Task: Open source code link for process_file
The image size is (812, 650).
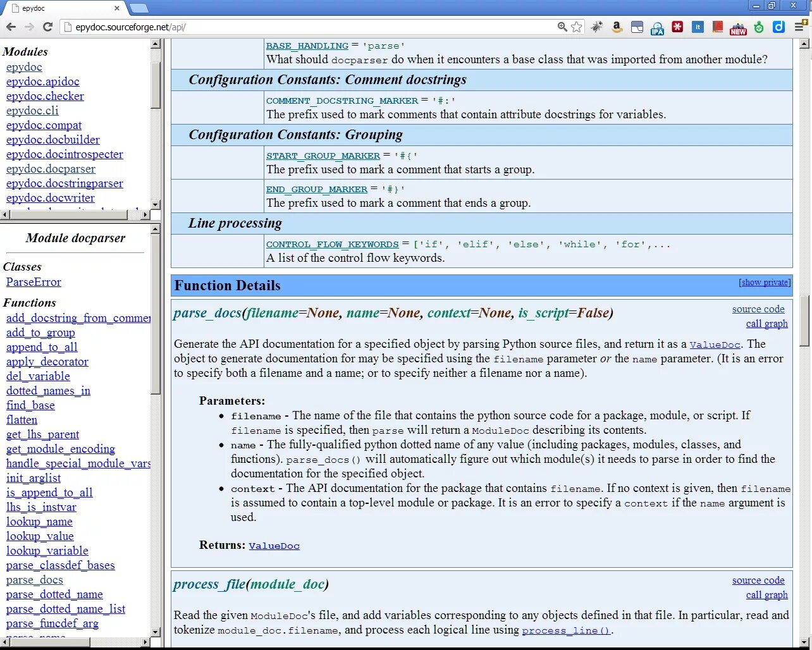Action: pyautogui.click(x=758, y=580)
